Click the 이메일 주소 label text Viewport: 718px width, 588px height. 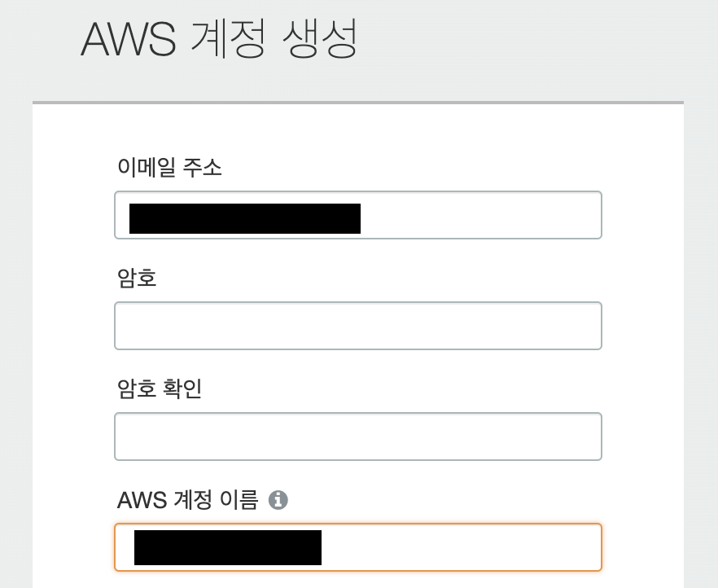point(169,168)
